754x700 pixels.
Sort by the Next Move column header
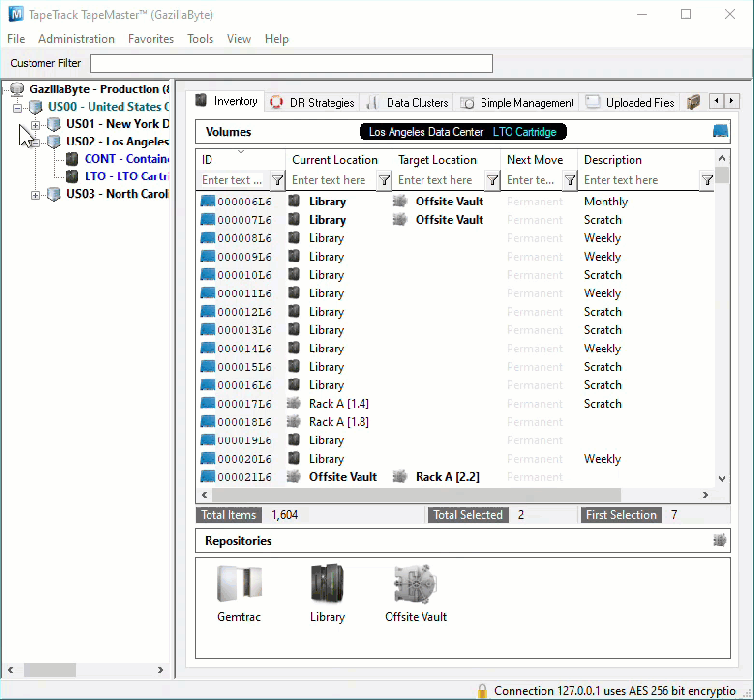pos(539,160)
